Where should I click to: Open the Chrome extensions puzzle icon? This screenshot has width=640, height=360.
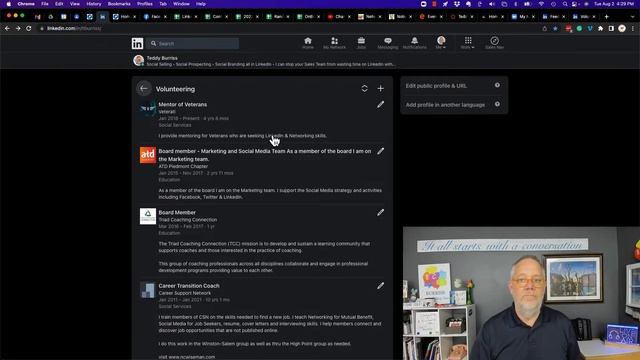600,29
